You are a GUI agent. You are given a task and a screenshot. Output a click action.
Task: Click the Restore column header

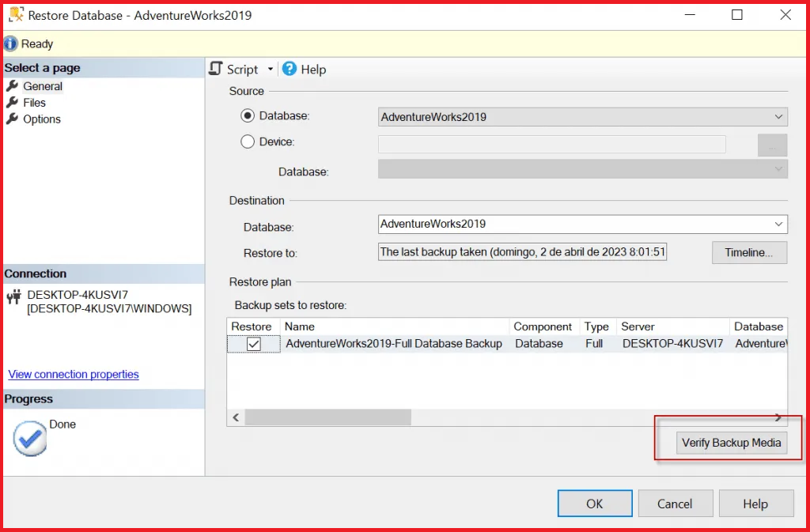point(253,326)
